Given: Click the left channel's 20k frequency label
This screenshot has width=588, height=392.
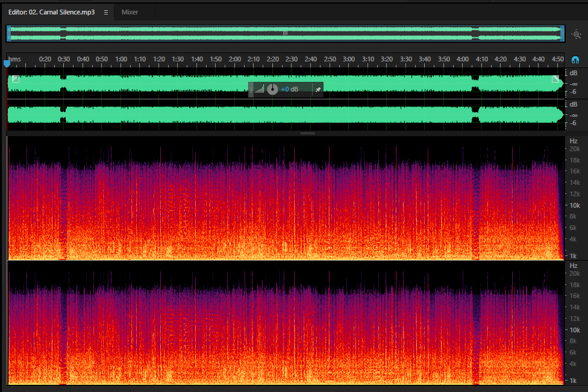Looking at the screenshot, I should click(575, 149).
